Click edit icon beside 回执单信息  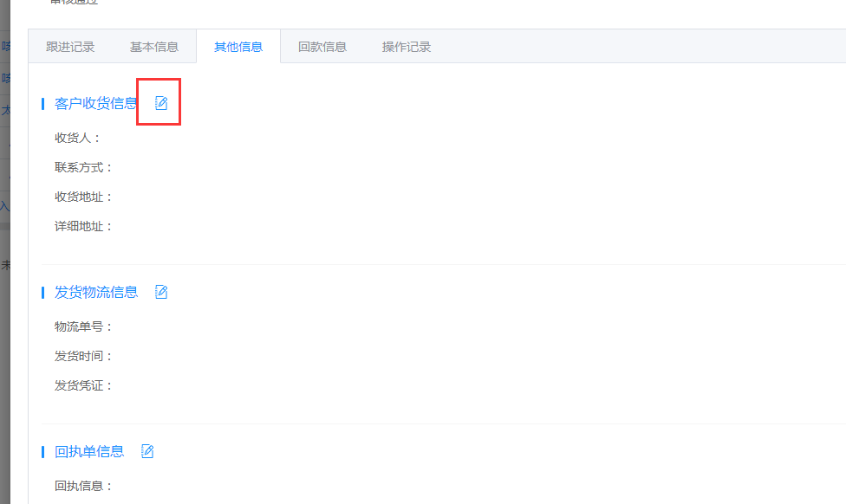(147, 451)
